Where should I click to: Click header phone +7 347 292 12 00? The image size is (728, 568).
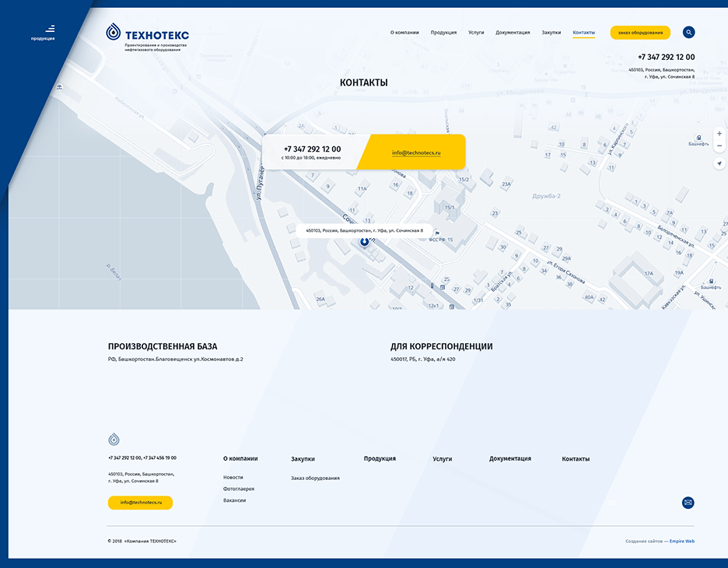click(x=666, y=57)
